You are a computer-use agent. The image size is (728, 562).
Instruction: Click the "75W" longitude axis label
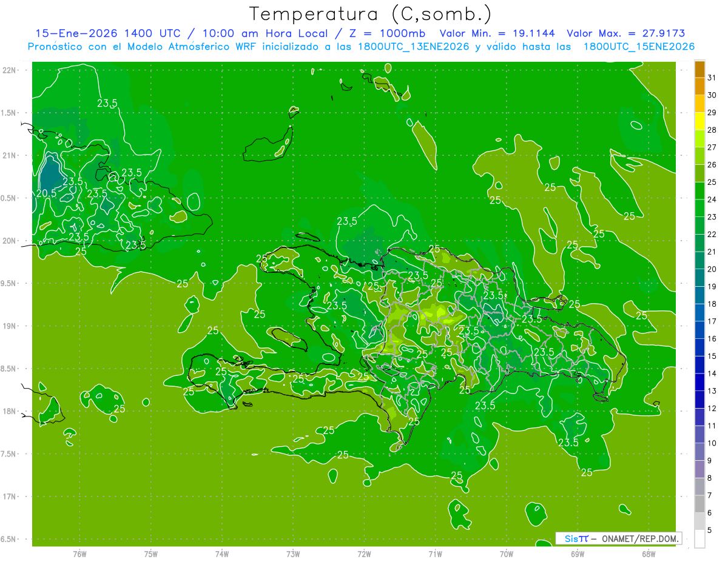[151, 554]
